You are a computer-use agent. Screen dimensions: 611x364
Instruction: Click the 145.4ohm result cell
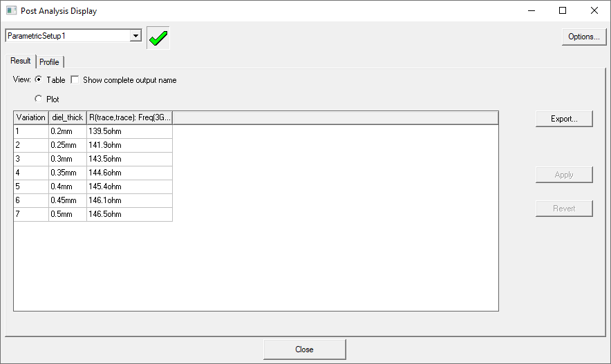click(x=129, y=186)
